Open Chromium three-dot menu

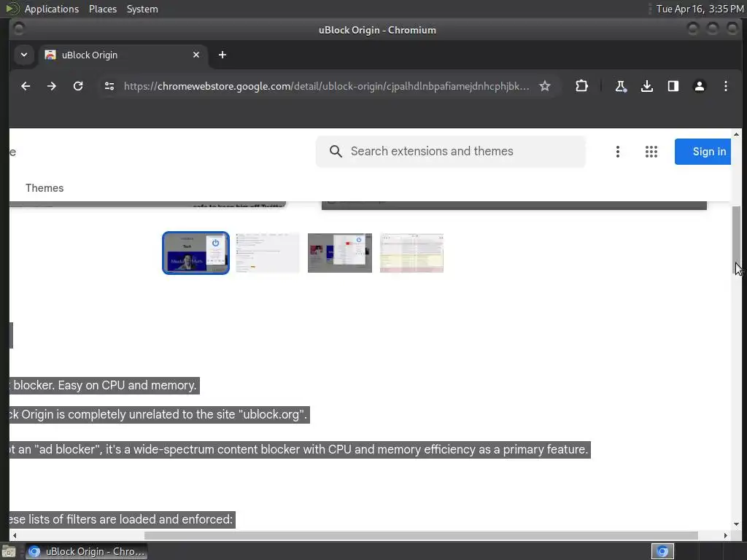pos(726,86)
